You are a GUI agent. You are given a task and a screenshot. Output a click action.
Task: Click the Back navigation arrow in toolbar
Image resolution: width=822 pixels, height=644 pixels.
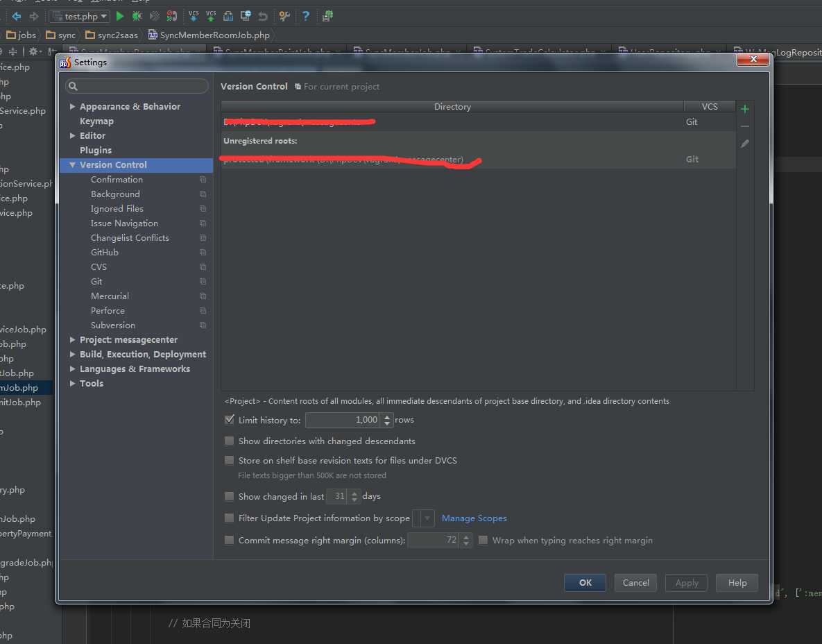tap(16, 16)
